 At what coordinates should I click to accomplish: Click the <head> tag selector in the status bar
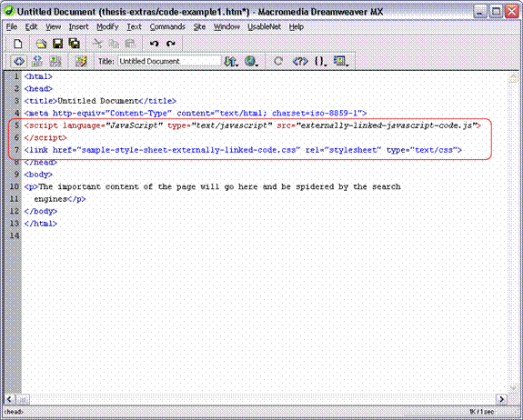tap(14, 412)
